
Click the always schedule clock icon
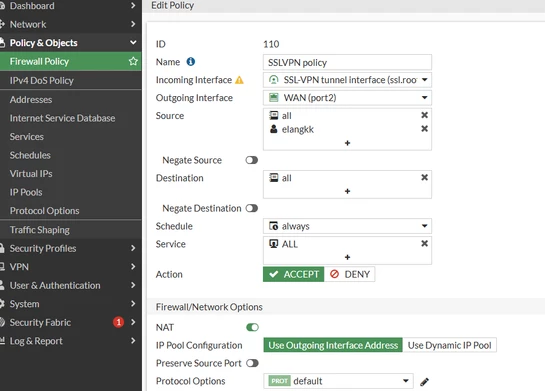[274, 226]
